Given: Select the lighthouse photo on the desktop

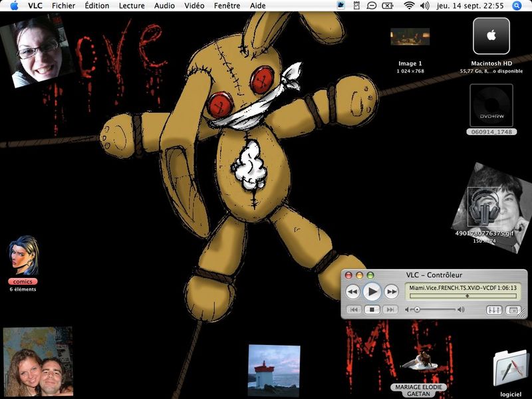Looking at the screenshot, I should click(x=274, y=370).
